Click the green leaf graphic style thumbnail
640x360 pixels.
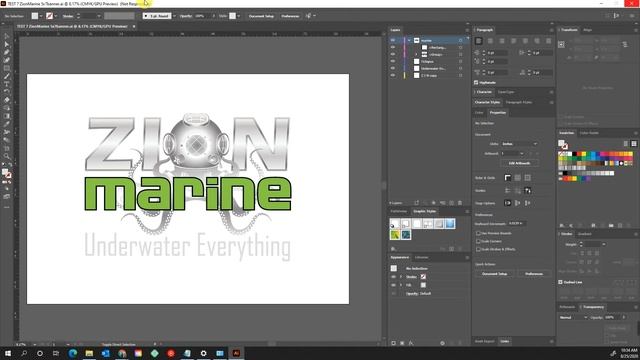pos(395,235)
